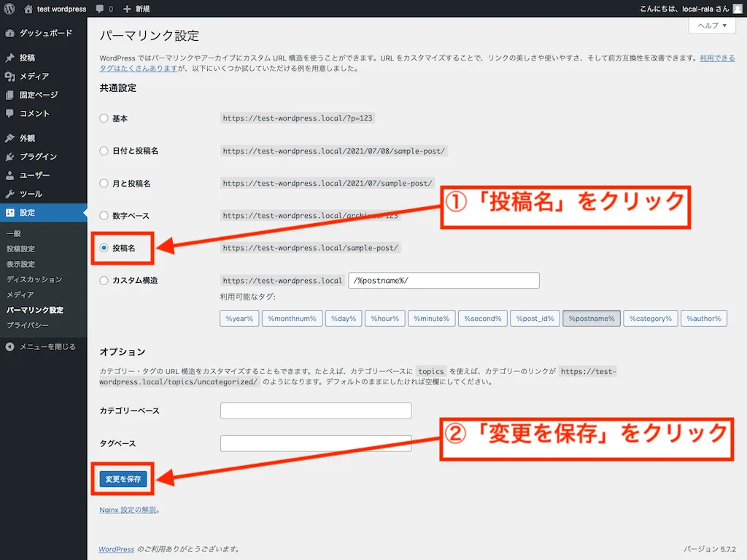
Task: Click inside the タグベース input field
Action: tap(315, 443)
